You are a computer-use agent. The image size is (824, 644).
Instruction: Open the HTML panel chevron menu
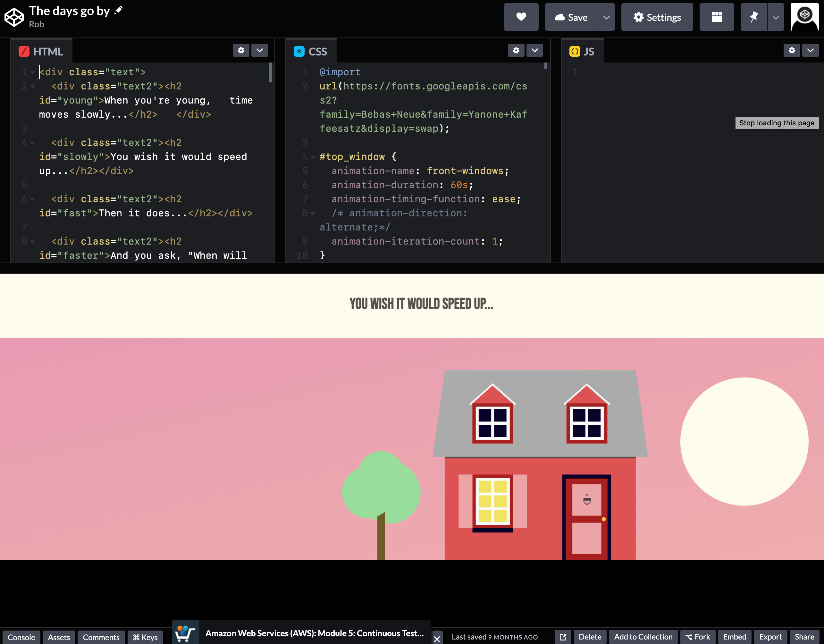260,50
